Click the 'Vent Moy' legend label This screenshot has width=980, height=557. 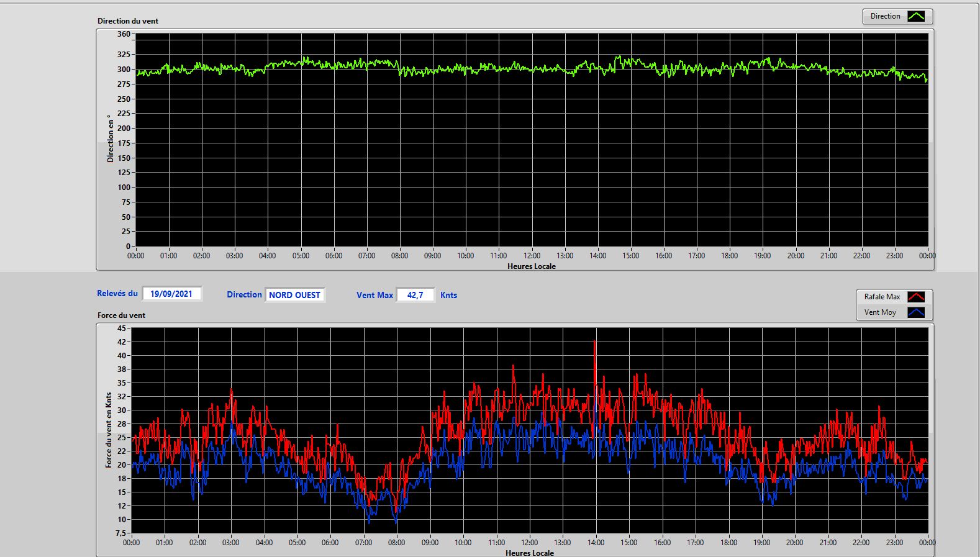(880, 312)
